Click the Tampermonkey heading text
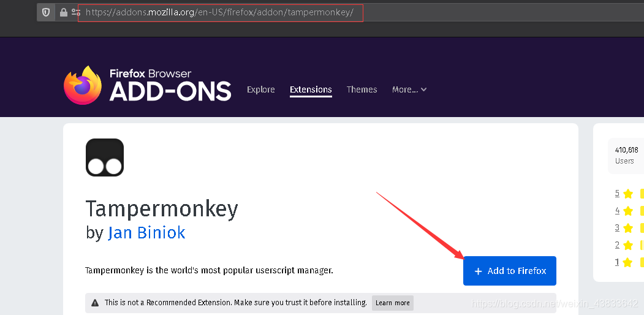Screen dimensions: 644x315 pyautogui.click(x=162, y=209)
